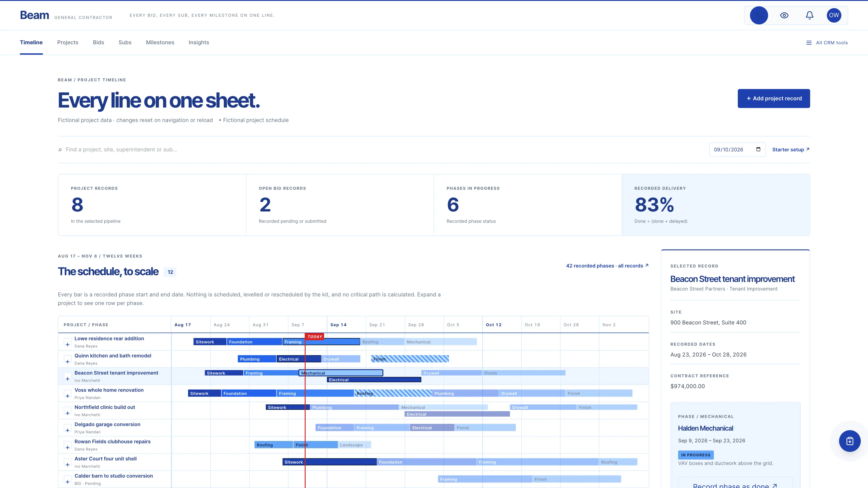This screenshot has width=868, height=488.
Task: Select the Aster Court Sitework bar
Action: (x=329, y=462)
